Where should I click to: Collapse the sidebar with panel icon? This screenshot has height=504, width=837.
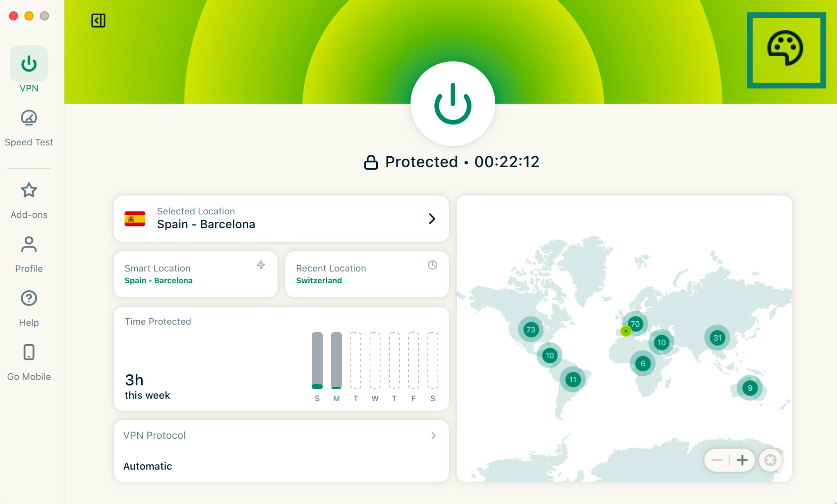[98, 21]
